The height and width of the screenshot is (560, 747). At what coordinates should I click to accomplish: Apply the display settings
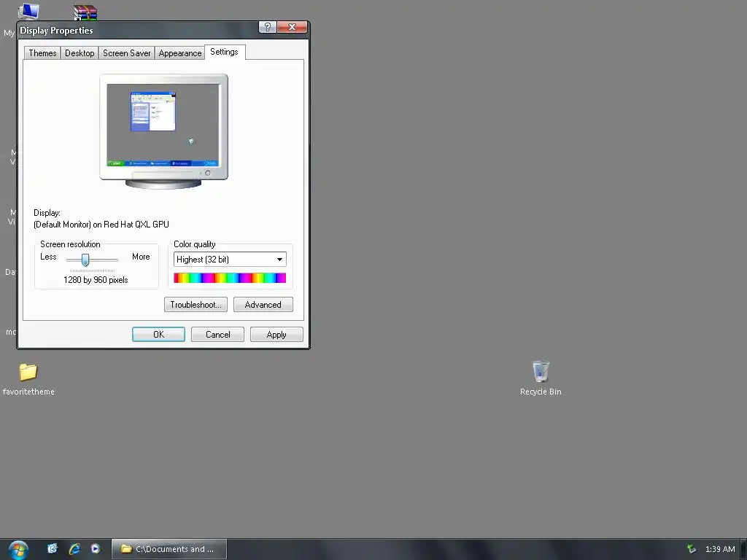(276, 334)
